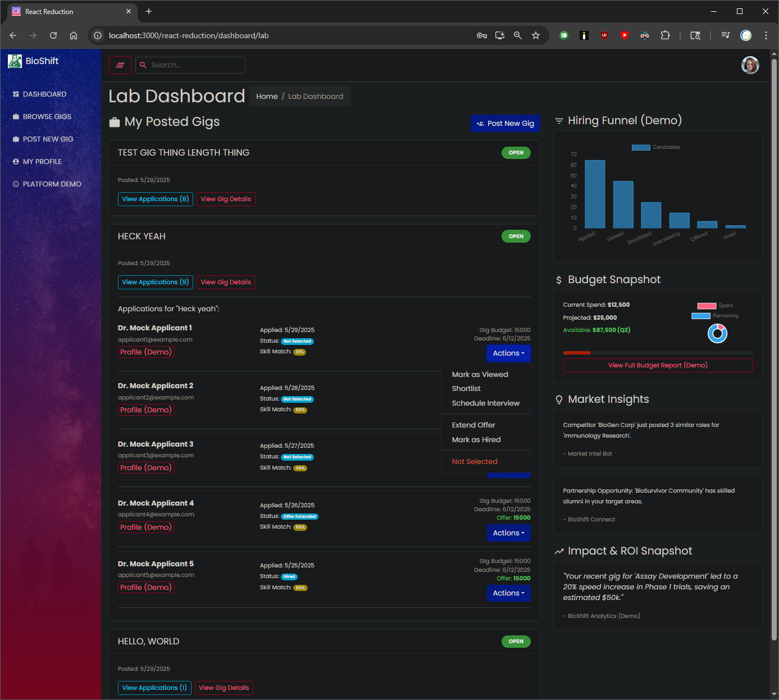Click the budget donut chart

pos(717,334)
